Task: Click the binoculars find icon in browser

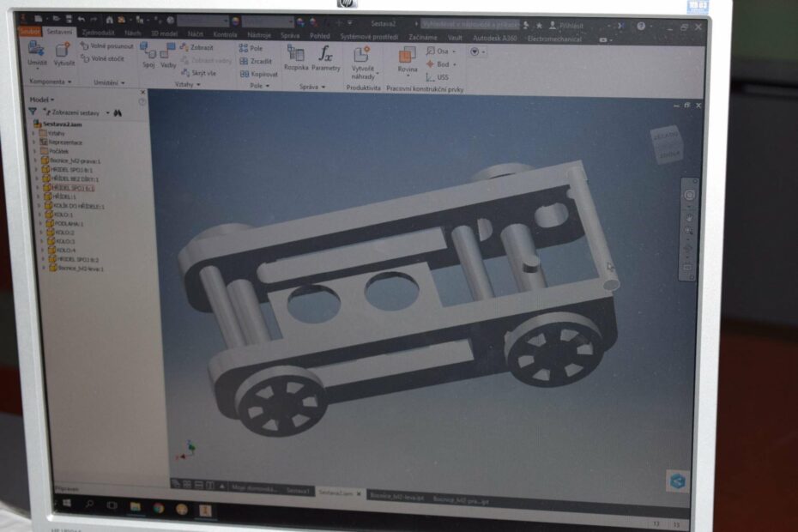Action: (x=118, y=112)
